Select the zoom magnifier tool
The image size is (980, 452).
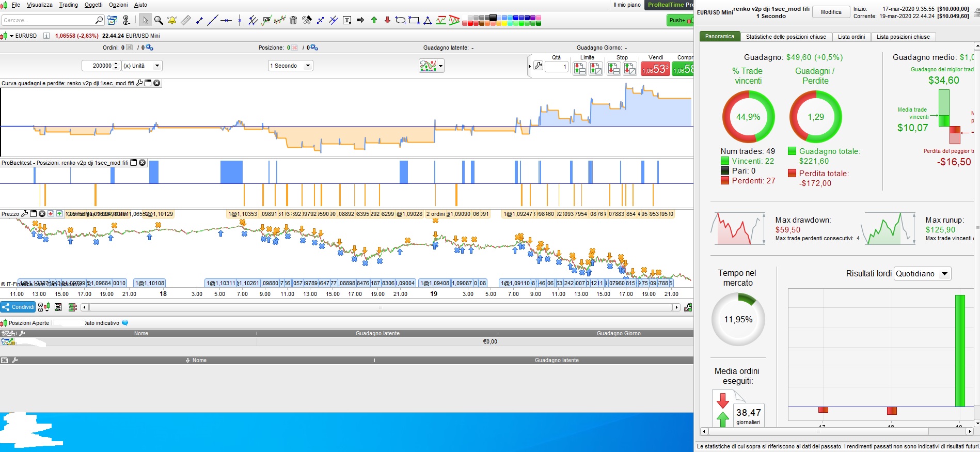(x=159, y=20)
